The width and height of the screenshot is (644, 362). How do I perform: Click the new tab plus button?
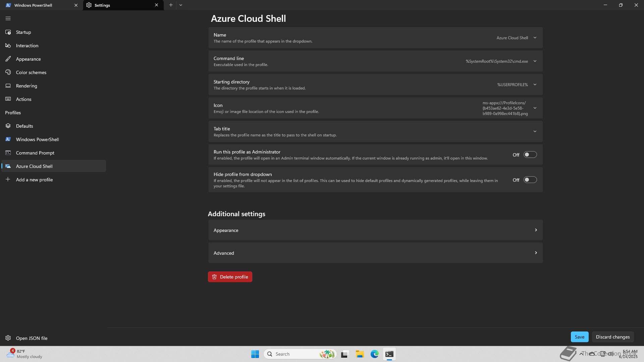tap(171, 5)
